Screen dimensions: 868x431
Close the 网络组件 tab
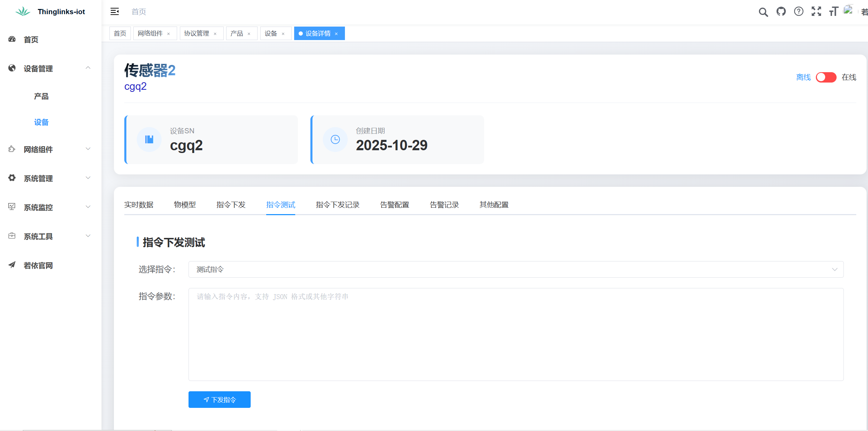click(168, 34)
